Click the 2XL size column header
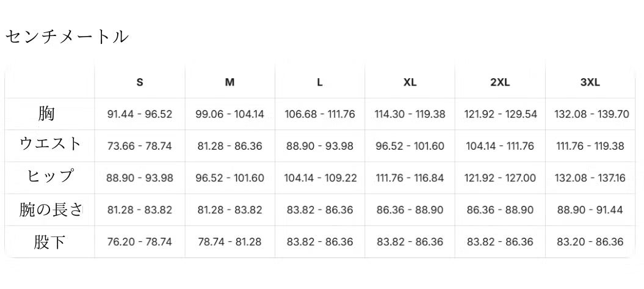The width and height of the screenshot is (644, 289). pyautogui.click(x=500, y=82)
